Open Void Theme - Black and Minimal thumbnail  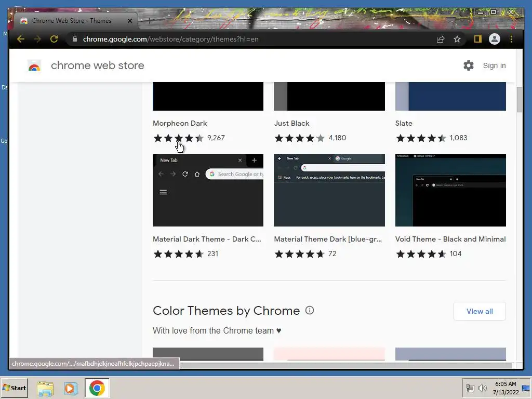tap(450, 190)
